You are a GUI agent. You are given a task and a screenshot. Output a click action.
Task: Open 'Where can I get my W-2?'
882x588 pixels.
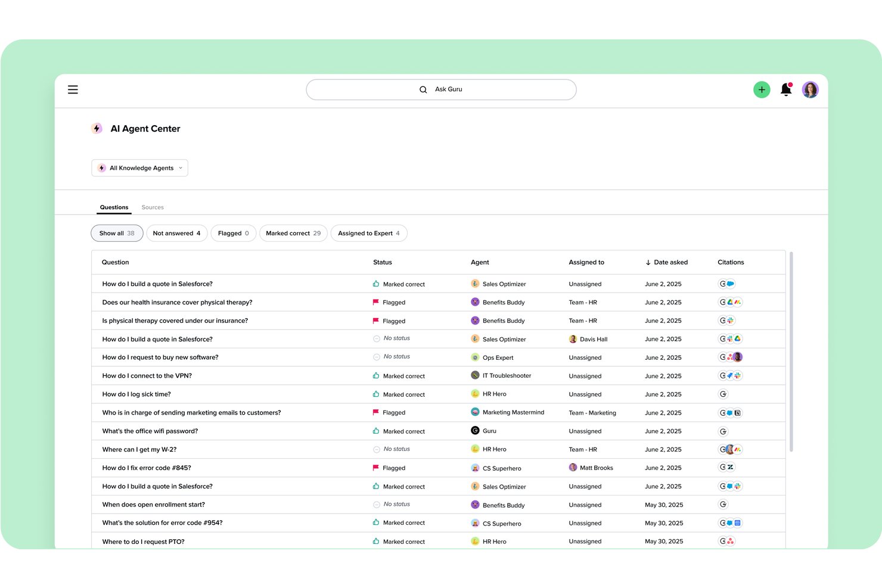[139, 450]
